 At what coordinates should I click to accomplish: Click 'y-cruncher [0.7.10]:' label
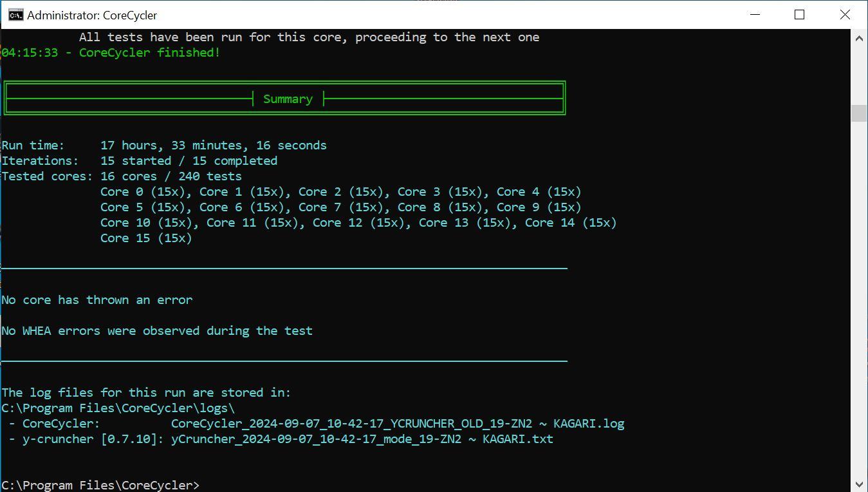(93, 439)
